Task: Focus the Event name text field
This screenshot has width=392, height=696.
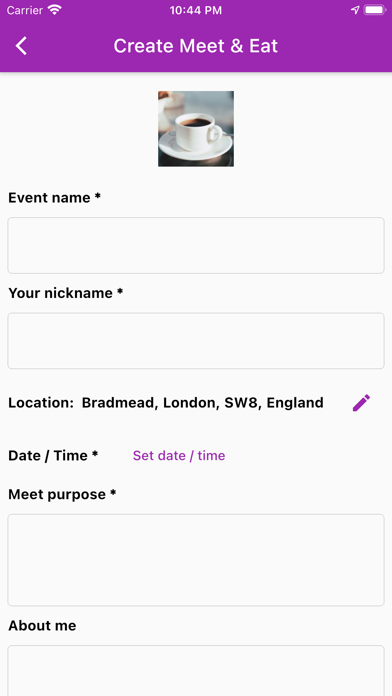Action: click(x=196, y=245)
